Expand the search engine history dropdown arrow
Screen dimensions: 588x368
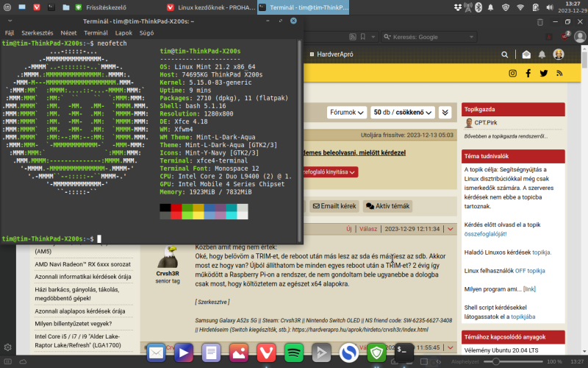[471, 37]
